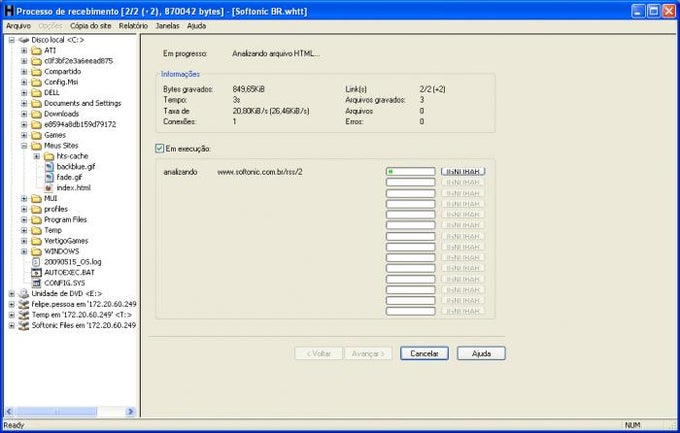Expand the WINDOWS folder node

click(x=24, y=251)
